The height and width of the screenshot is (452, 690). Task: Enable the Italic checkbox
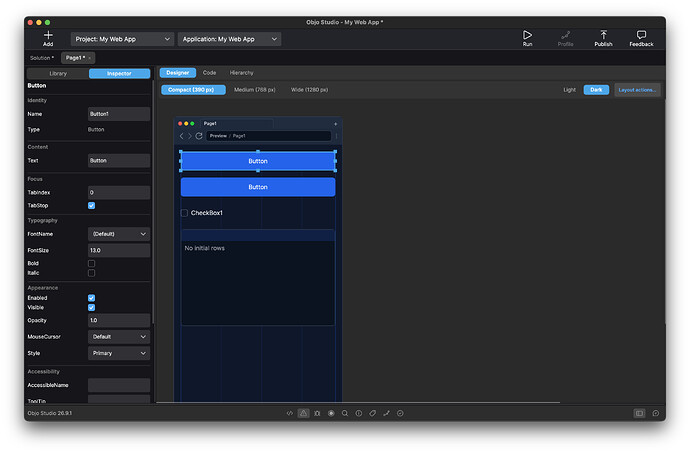(92, 273)
